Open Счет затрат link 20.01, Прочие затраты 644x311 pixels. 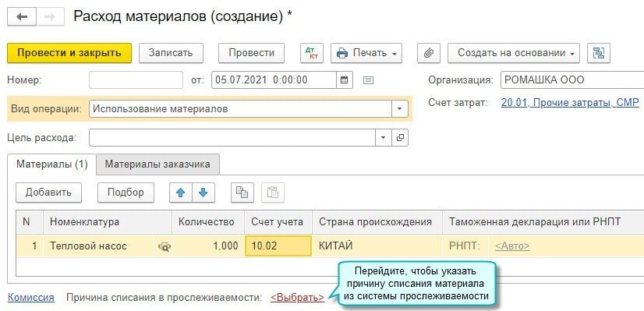pyautogui.click(x=570, y=103)
